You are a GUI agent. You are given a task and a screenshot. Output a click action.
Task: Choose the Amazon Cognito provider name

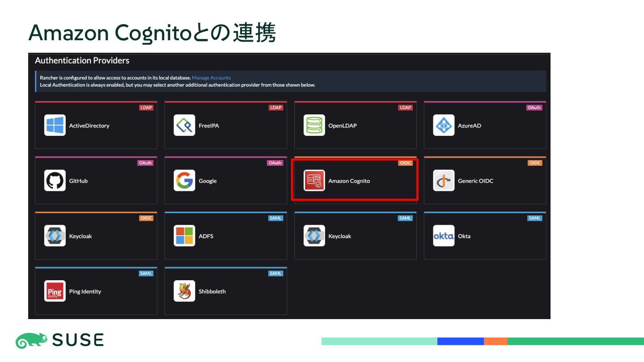coord(349,181)
